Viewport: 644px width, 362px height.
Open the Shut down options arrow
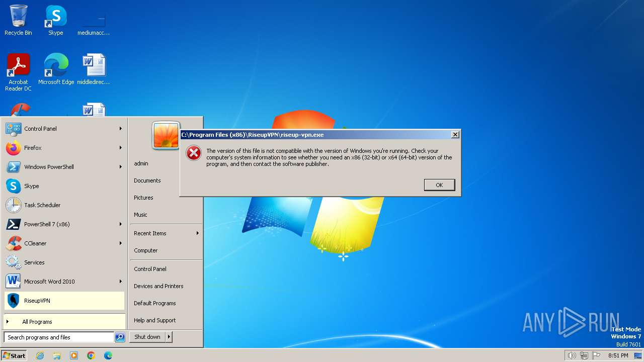[169, 337]
